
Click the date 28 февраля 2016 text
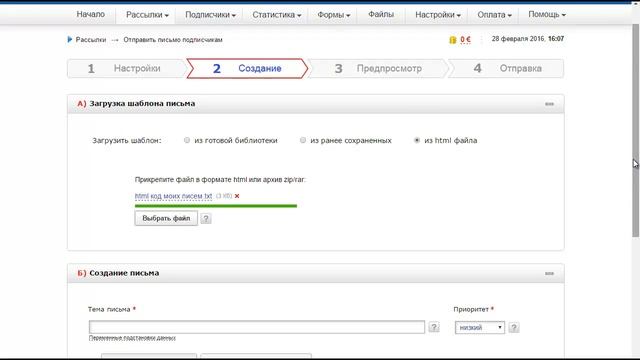pyautogui.click(x=518, y=39)
